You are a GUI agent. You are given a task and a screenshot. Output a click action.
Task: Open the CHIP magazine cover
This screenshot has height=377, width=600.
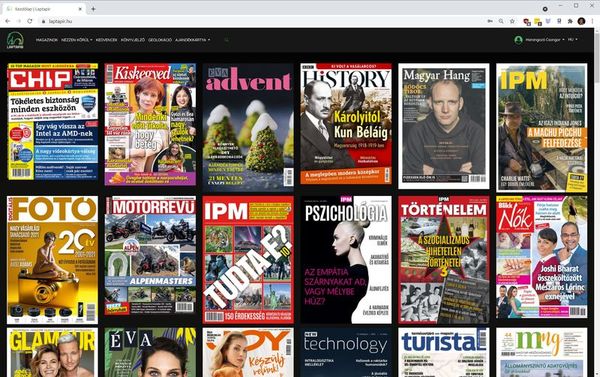[52, 122]
